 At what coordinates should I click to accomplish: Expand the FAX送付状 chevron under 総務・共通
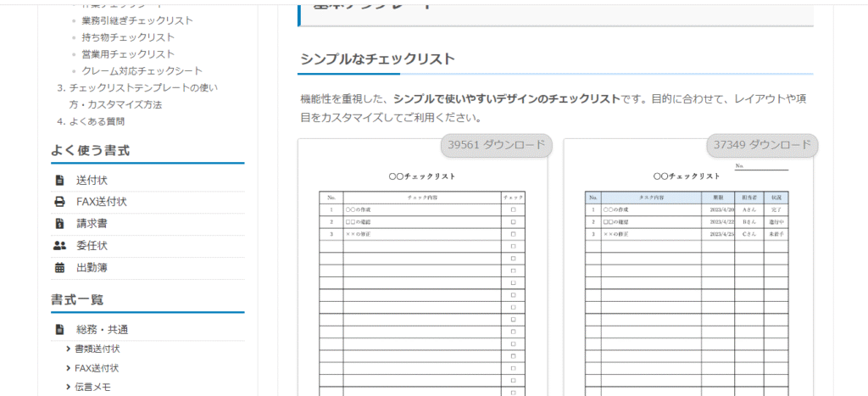coord(68,368)
